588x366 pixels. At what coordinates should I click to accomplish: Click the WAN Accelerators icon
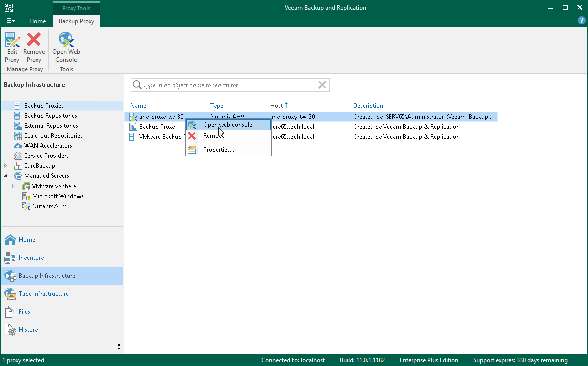click(18, 146)
